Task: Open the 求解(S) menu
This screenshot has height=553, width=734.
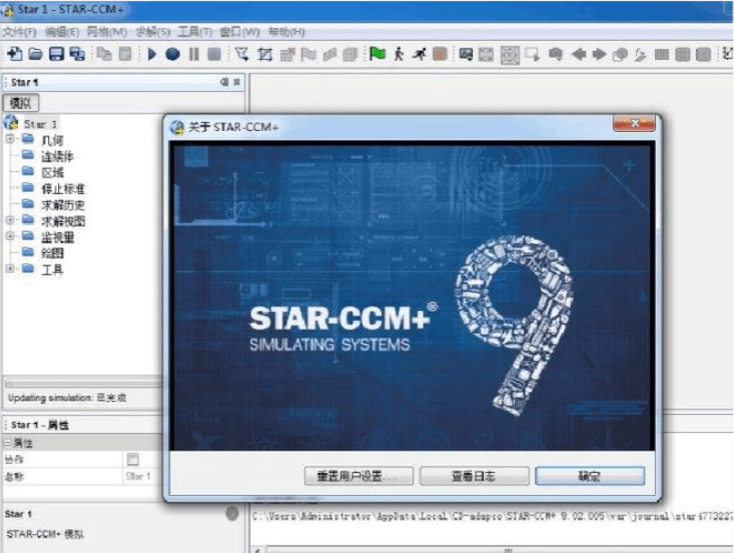Action: pyautogui.click(x=153, y=32)
